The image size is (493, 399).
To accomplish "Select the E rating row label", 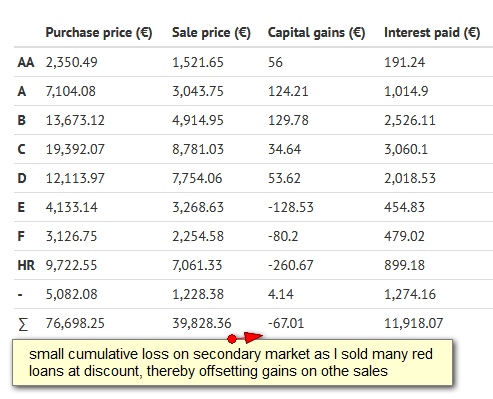I will pos(21,207).
